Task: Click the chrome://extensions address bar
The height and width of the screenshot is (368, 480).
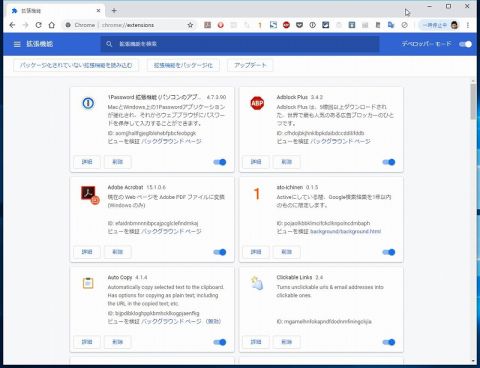Action: (130, 25)
